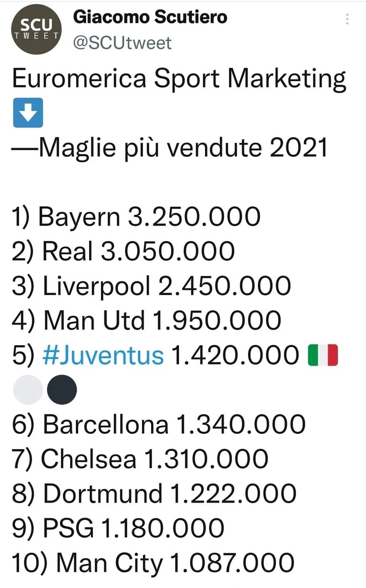Click the Liverpool 2.450.000 entry
The height and width of the screenshot is (588, 366).
pyautogui.click(x=151, y=286)
